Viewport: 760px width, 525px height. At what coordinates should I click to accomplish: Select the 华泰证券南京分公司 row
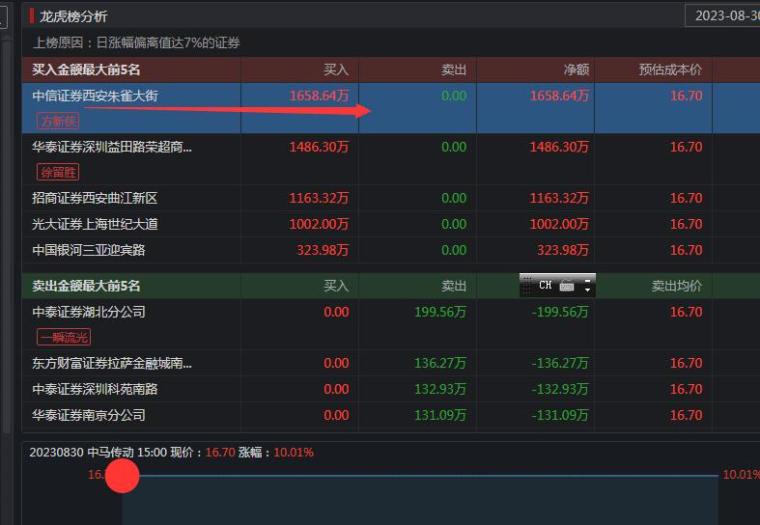[x=391, y=415]
